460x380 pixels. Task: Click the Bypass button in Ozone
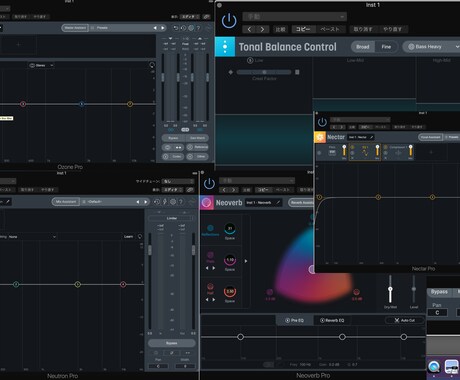pos(173,138)
